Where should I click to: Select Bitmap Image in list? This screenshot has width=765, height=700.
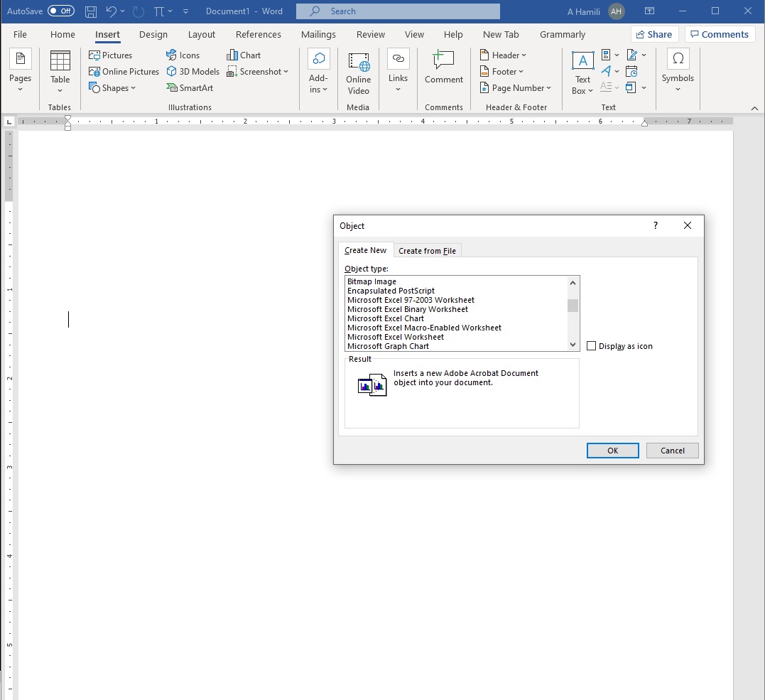[457, 281]
